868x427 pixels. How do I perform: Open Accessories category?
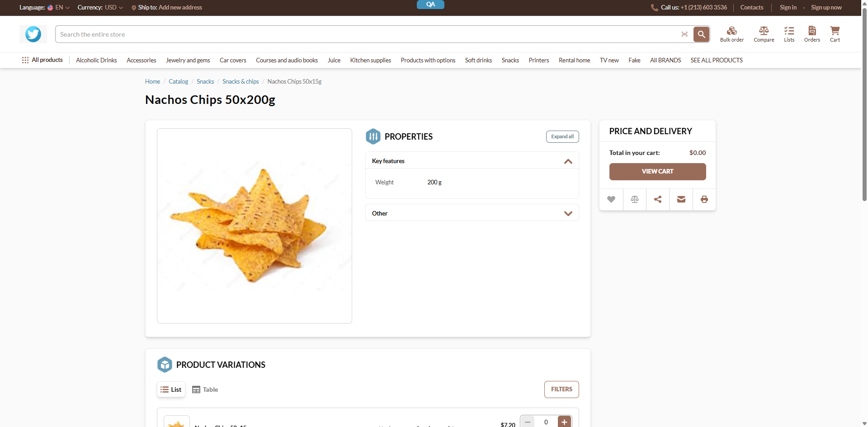pos(142,60)
